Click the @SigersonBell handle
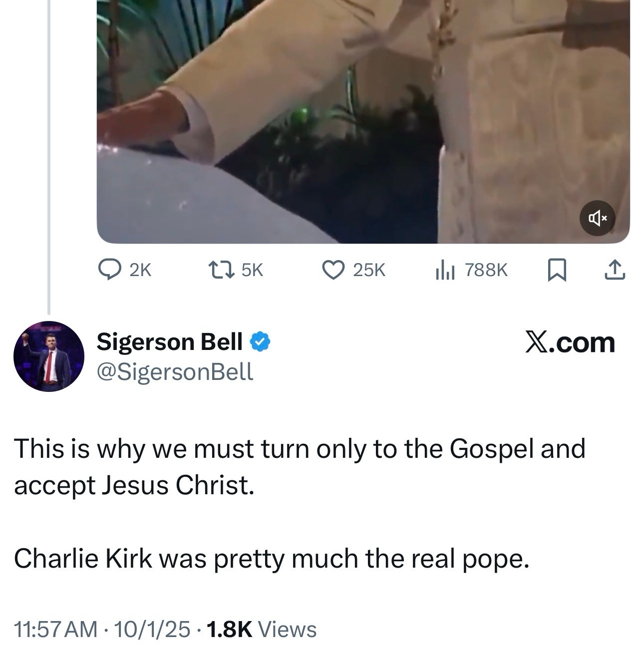The width and height of the screenshot is (644, 657). pos(175,371)
